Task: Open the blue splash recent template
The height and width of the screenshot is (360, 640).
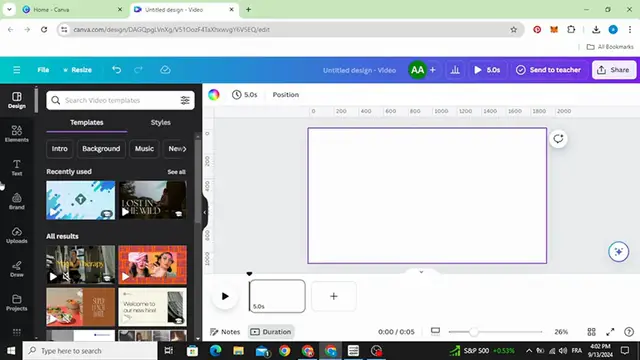Action: click(80, 200)
